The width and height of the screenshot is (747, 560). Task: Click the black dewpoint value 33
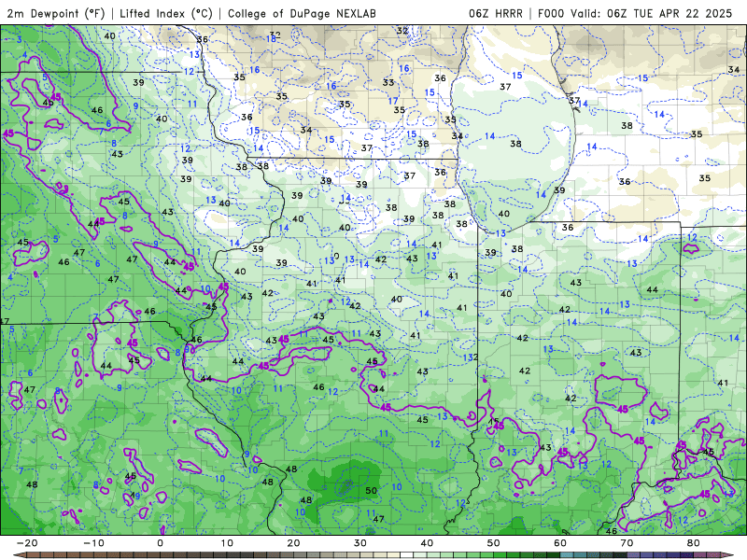[388, 82]
